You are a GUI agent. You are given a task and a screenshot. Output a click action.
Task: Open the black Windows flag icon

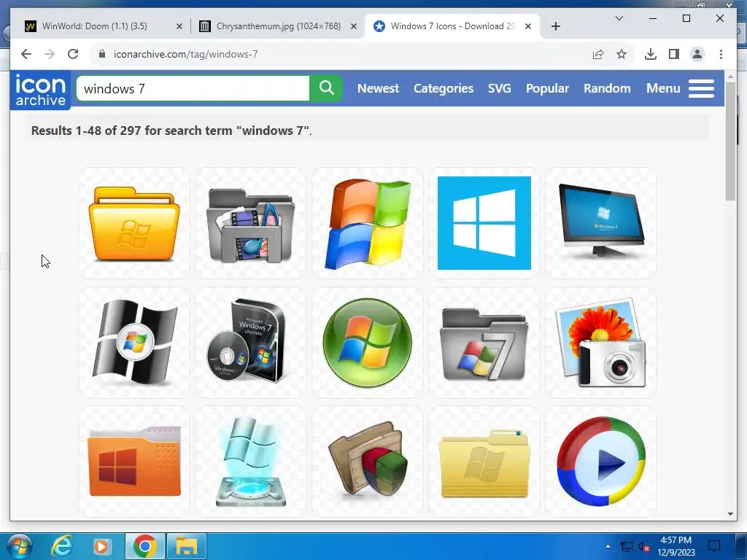134,343
